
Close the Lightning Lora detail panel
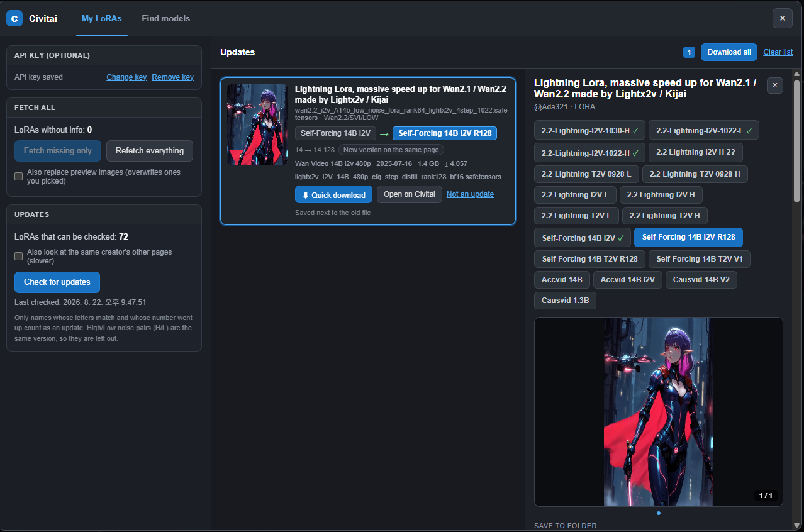point(775,85)
